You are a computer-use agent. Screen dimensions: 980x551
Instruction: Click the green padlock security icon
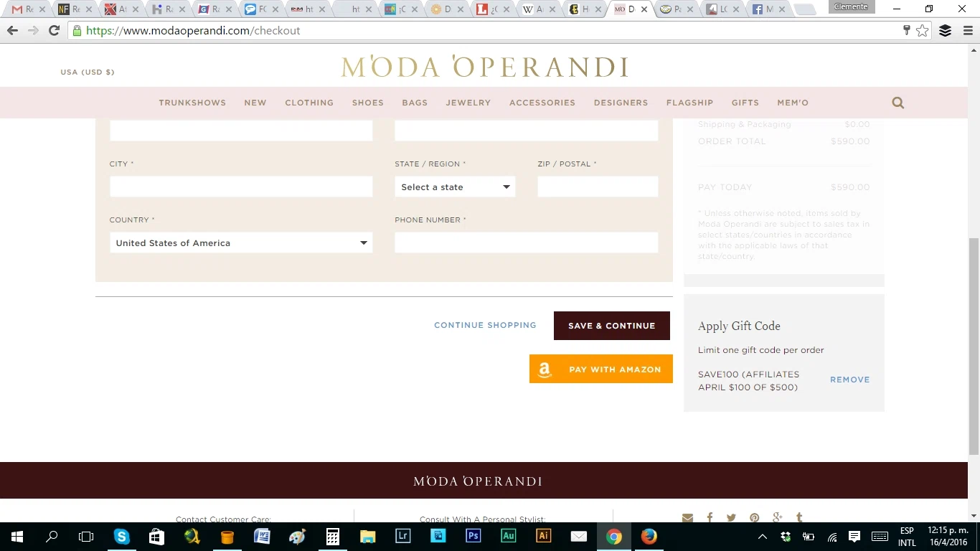pyautogui.click(x=77, y=31)
